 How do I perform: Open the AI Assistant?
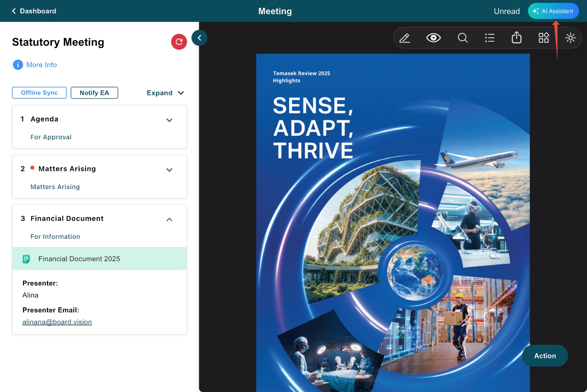553,11
